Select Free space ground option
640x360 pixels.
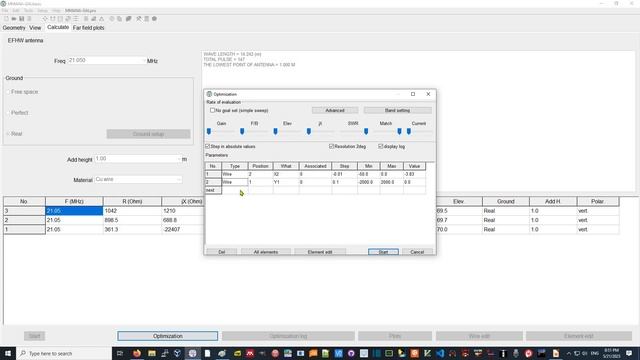(x=8, y=92)
